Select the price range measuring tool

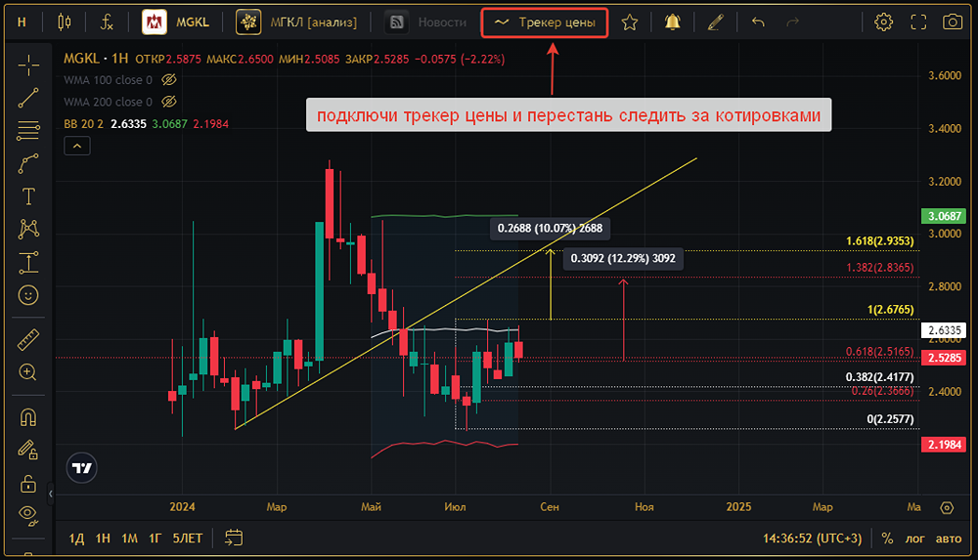point(28,263)
